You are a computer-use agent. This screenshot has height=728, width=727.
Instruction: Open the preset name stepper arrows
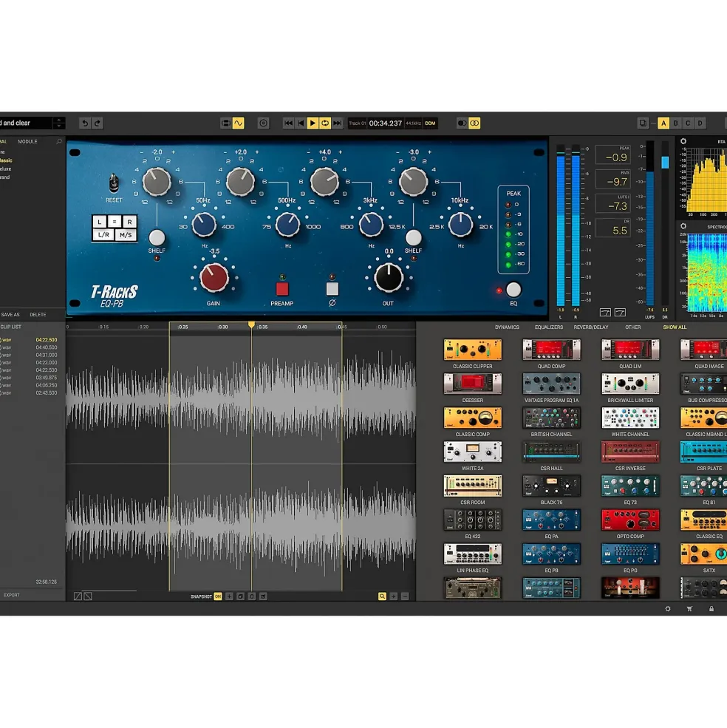[59, 123]
